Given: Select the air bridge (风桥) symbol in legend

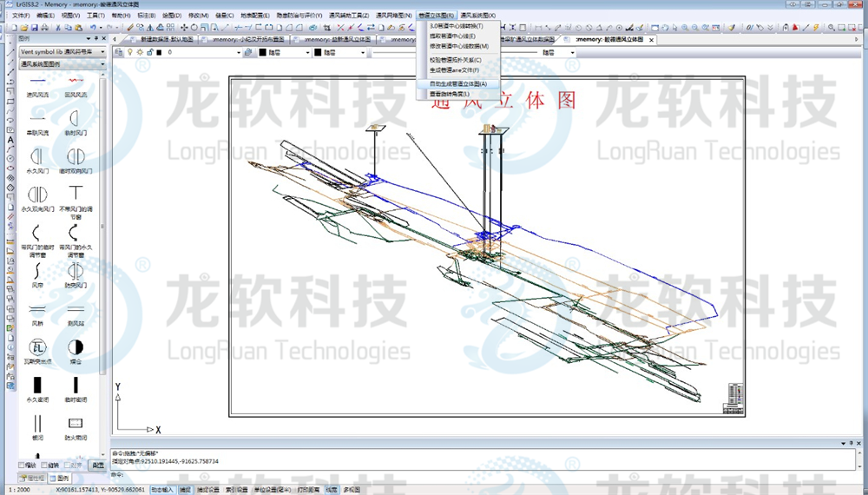Looking at the screenshot, I should point(37,309).
